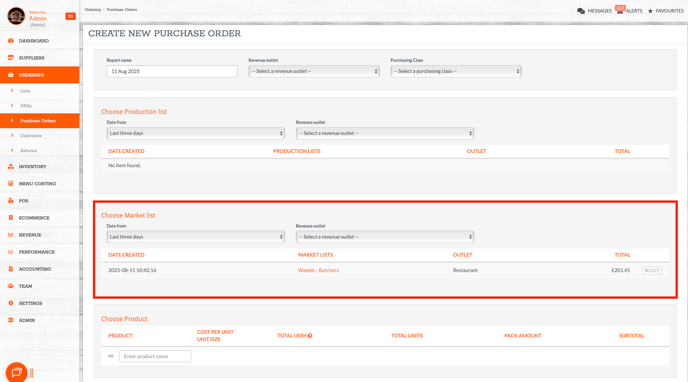Open Market list revenue outlet dropdown
The width and height of the screenshot is (688, 382).
click(x=385, y=237)
